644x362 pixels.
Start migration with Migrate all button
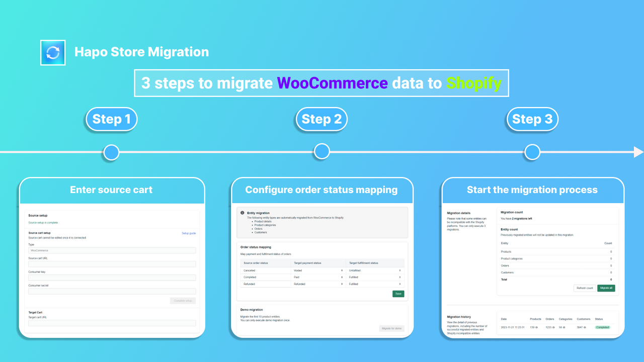click(606, 288)
